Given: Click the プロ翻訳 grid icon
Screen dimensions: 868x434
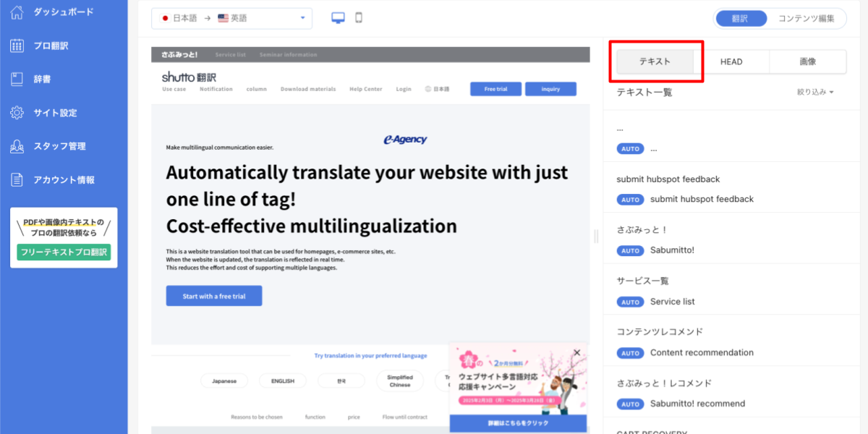Looking at the screenshot, I should click(x=17, y=46).
